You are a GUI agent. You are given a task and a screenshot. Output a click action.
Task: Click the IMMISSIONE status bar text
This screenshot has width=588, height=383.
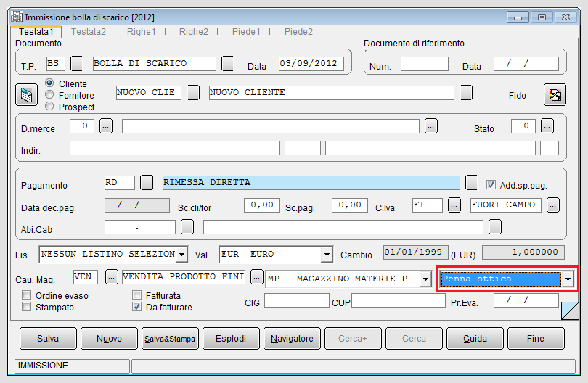[43, 366]
